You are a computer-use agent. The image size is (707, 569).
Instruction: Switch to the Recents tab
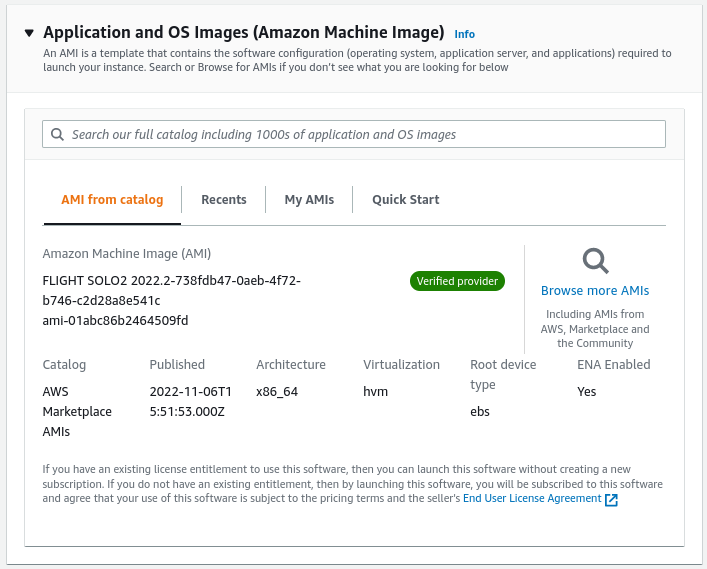(x=224, y=199)
